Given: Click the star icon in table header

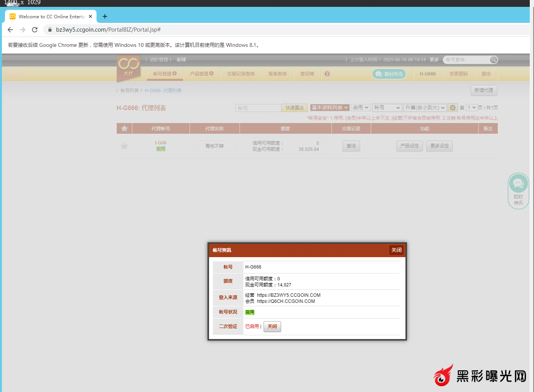Looking at the screenshot, I should tap(124, 129).
